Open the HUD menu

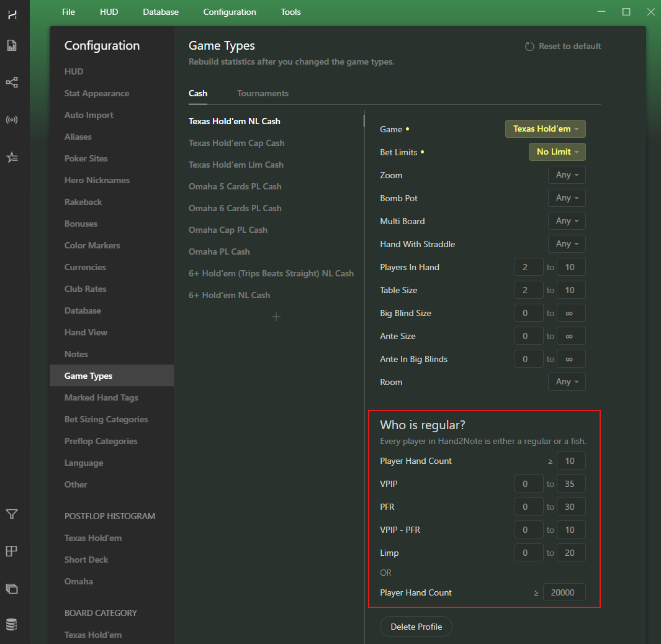click(109, 12)
